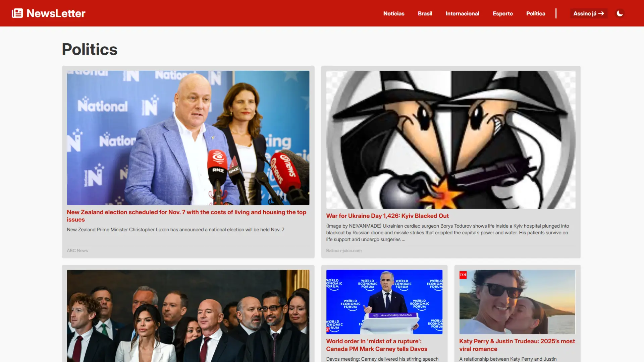Click the Politics page heading
Image resolution: width=644 pixels, height=362 pixels.
tap(90, 49)
